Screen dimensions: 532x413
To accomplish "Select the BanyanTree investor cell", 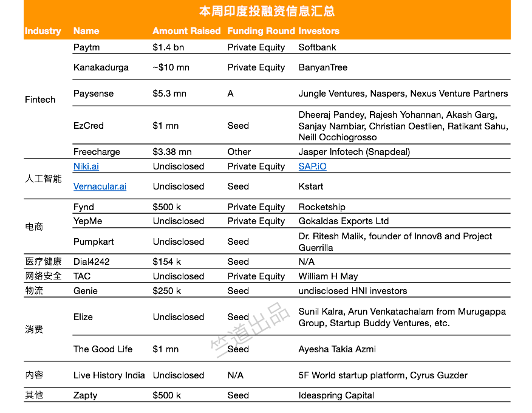I will (323, 67).
